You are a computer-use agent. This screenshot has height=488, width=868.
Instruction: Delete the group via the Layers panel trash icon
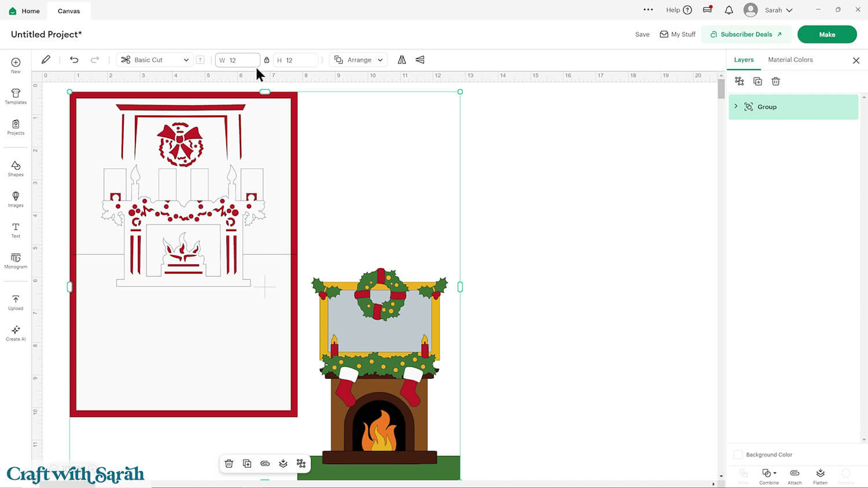[x=775, y=81]
